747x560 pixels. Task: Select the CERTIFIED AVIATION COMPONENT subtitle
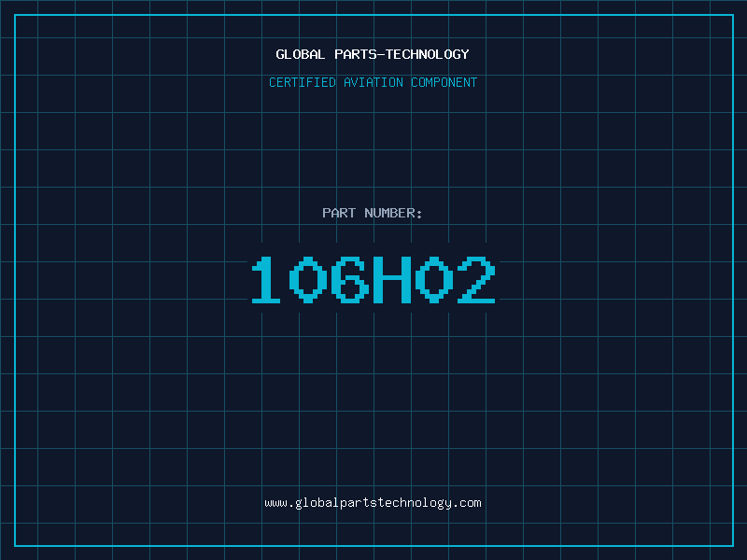point(373,82)
